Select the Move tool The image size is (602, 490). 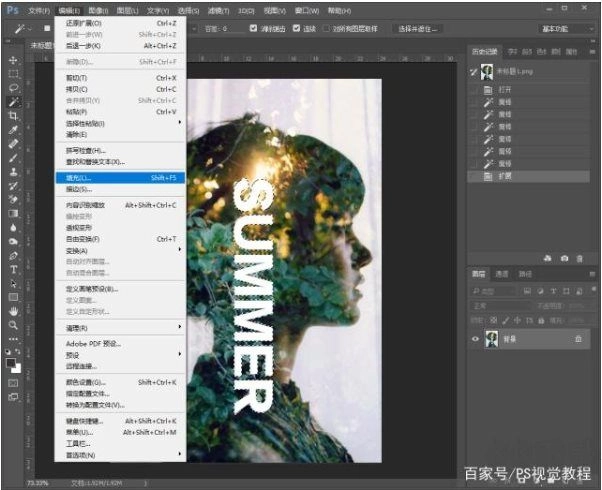tap(14, 60)
